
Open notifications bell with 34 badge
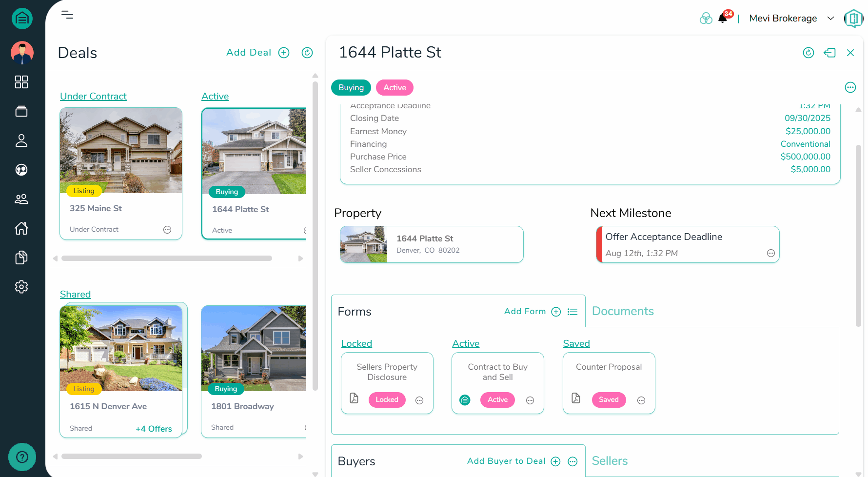pos(723,18)
